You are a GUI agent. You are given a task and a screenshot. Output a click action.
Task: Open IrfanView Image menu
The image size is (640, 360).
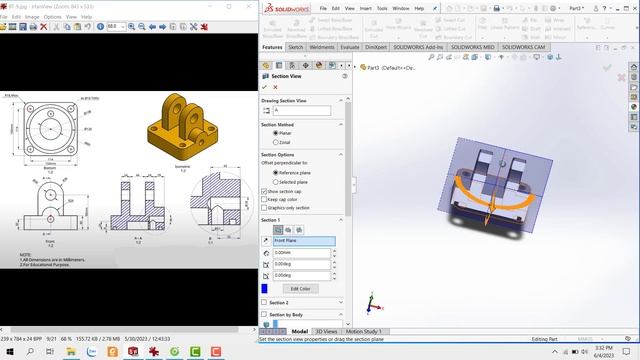pyautogui.click(x=32, y=17)
